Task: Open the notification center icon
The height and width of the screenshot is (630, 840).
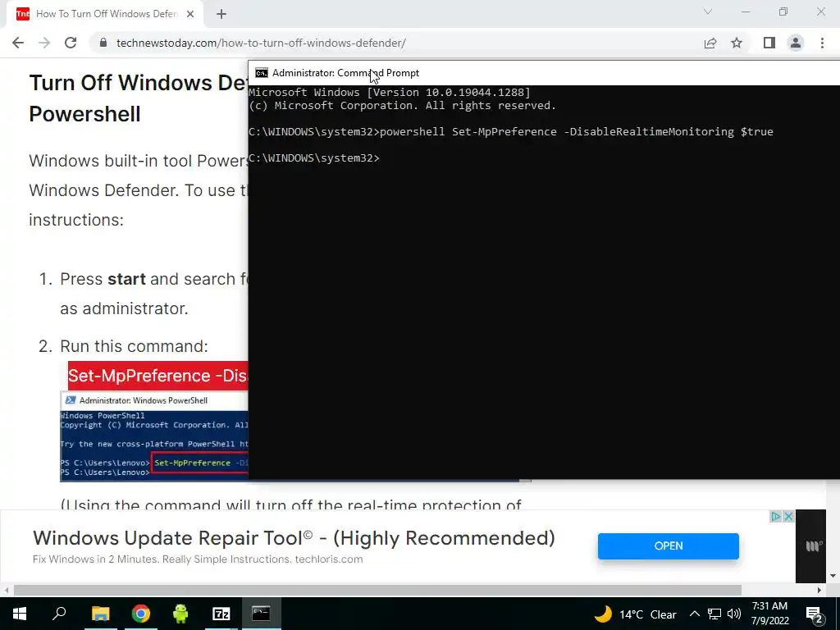Action: coord(814,614)
